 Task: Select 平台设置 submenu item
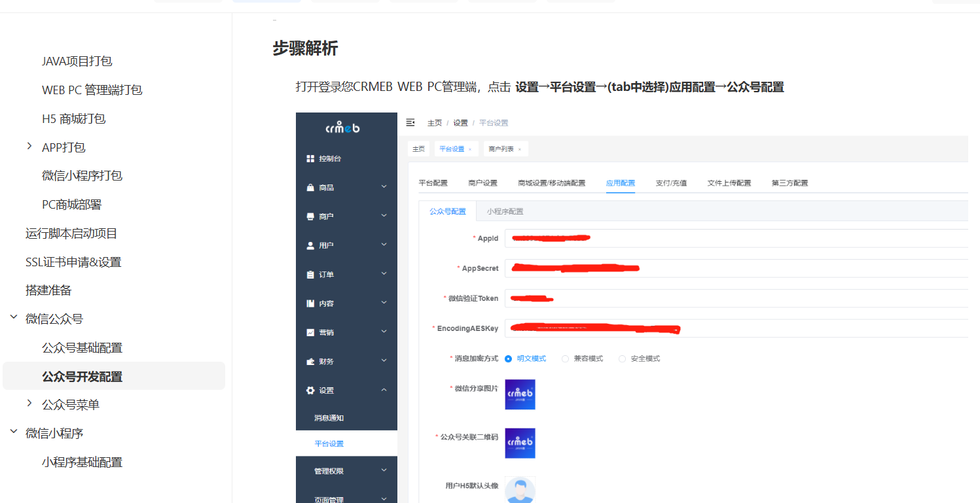pyautogui.click(x=346, y=443)
